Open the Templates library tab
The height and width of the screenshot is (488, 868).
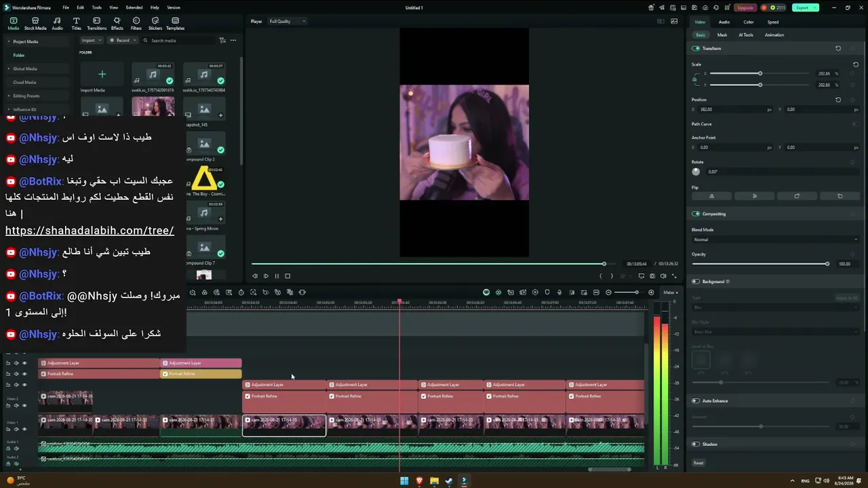point(175,24)
